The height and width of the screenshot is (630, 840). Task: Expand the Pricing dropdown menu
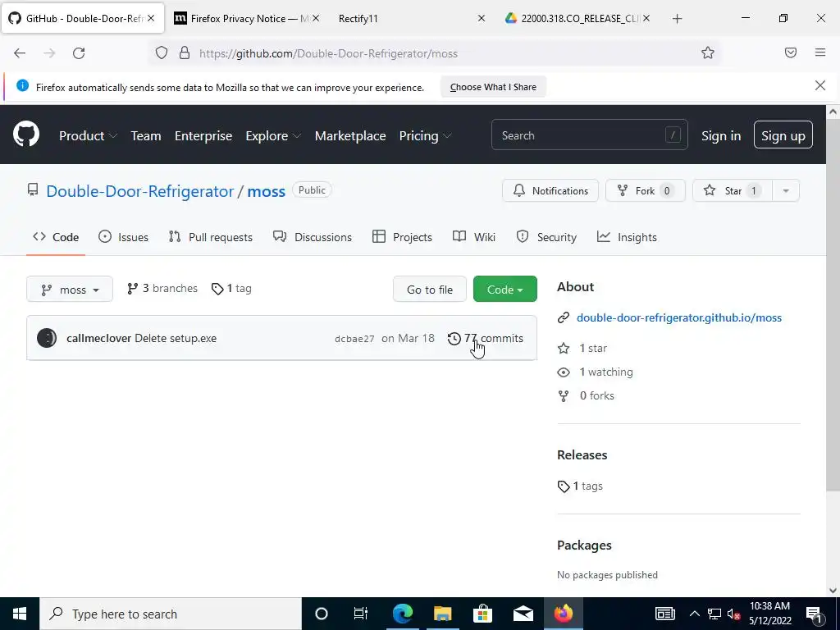tap(426, 135)
